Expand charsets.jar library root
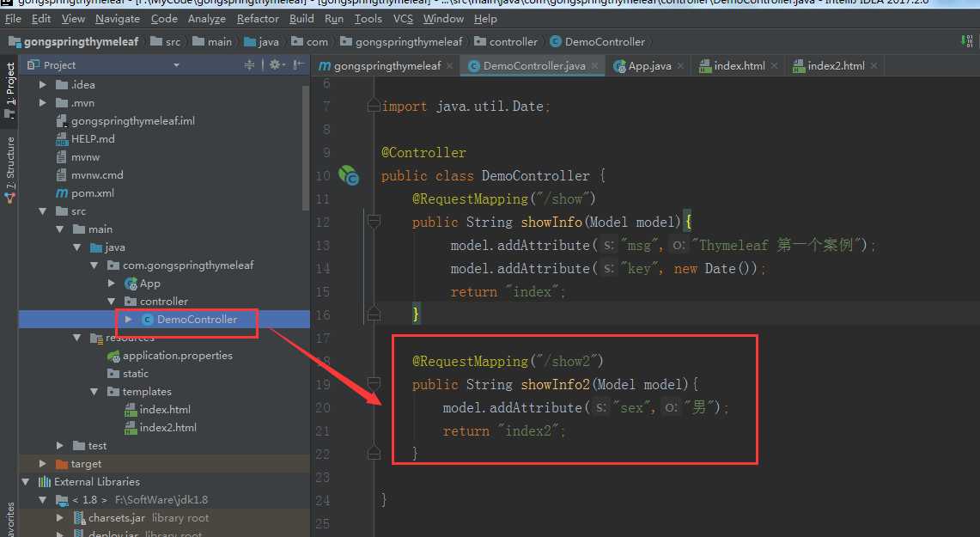The width and height of the screenshot is (980, 537). [x=60, y=517]
